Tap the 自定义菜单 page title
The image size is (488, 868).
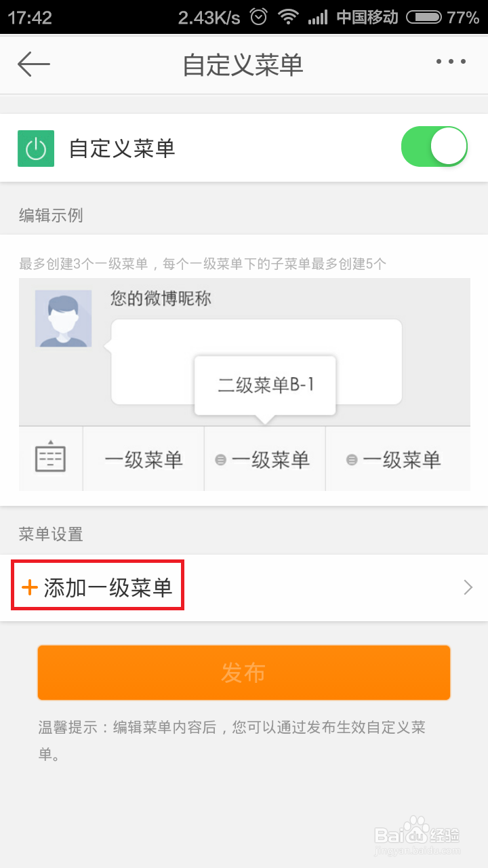point(243,64)
